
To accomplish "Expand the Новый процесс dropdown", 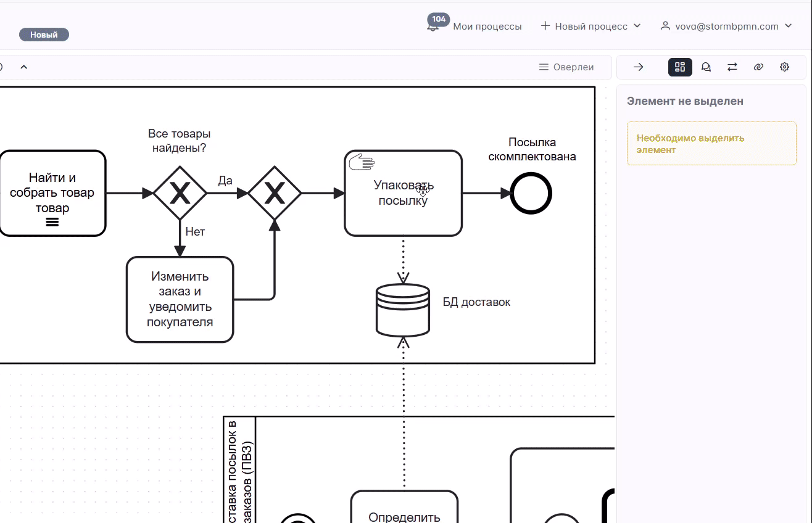I will tap(591, 26).
